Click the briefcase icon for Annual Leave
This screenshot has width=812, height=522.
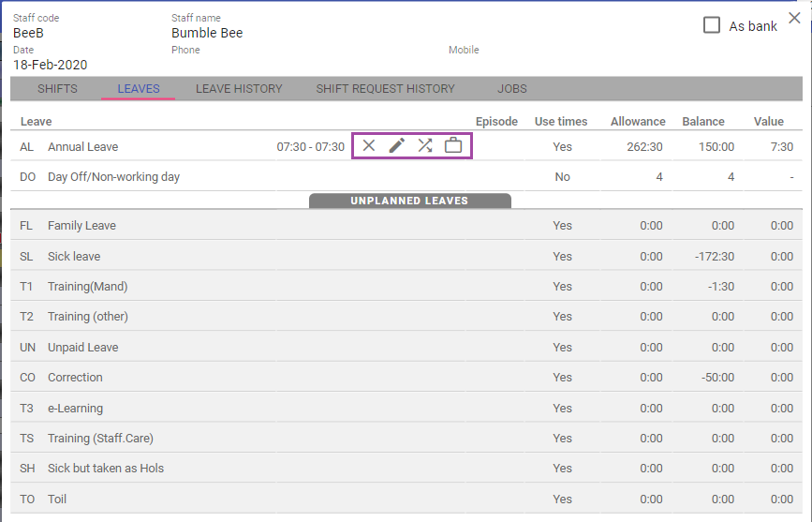[453, 145]
